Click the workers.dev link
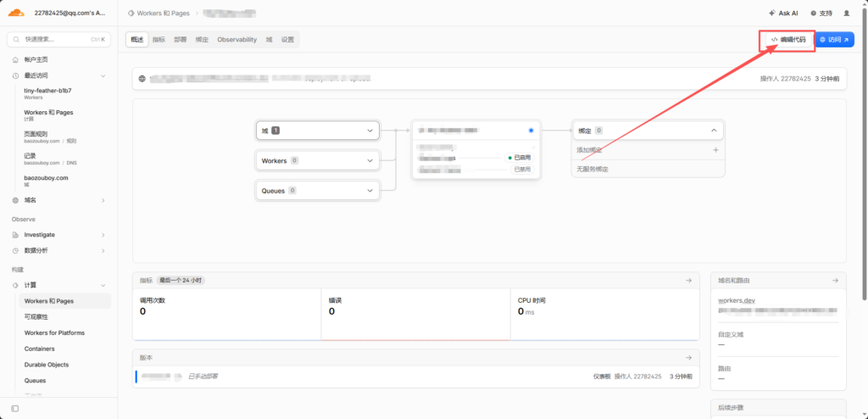The width and height of the screenshot is (868, 419). [737, 301]
